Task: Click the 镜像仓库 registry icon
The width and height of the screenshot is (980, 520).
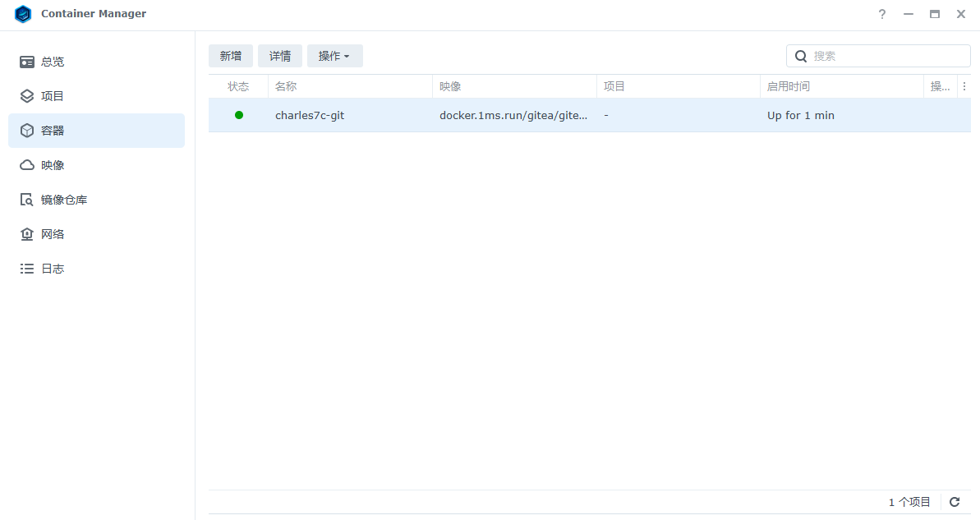Action: click(27, 200)
